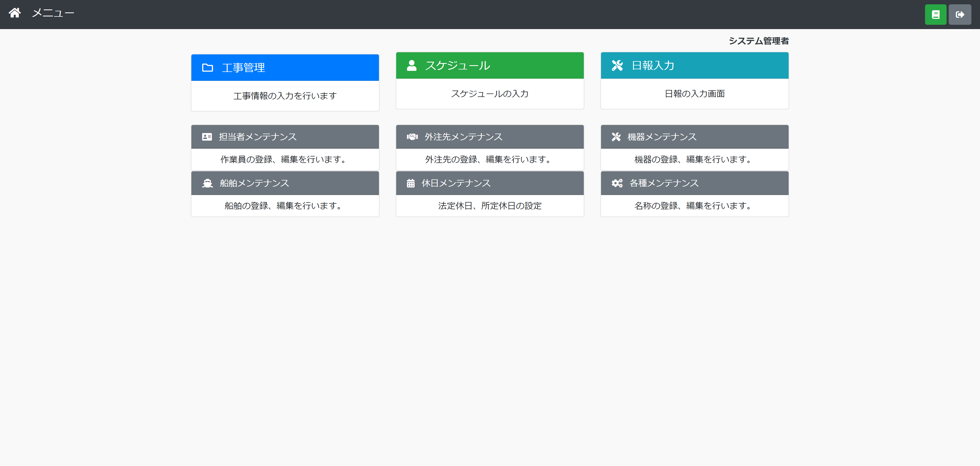Click text 工事情報の入力を行います
The height and width of the screenshot is (466, 980).
coord(285,96)
